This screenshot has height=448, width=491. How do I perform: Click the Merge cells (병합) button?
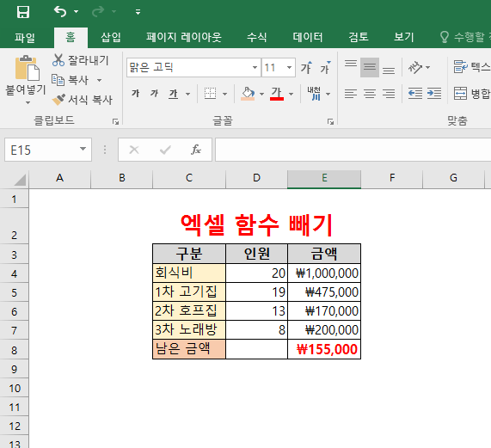coord(471,93)
